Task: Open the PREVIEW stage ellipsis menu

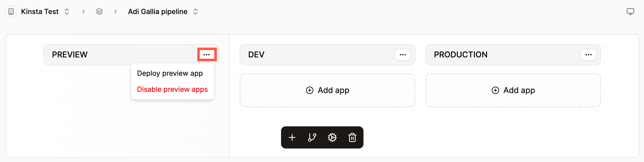Action: coord(206,54)
